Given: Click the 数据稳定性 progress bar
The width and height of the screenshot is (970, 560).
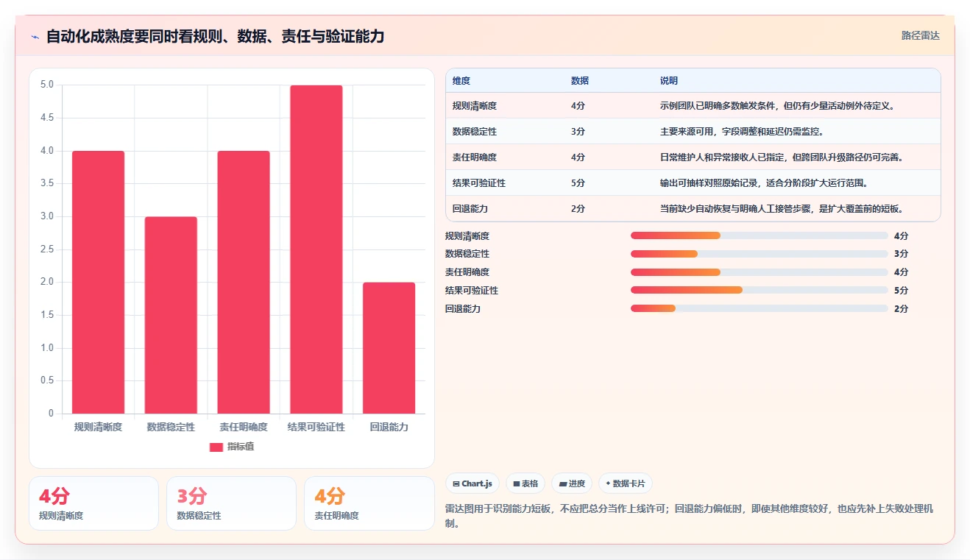Looking at the screenshot, I should 759,254.
